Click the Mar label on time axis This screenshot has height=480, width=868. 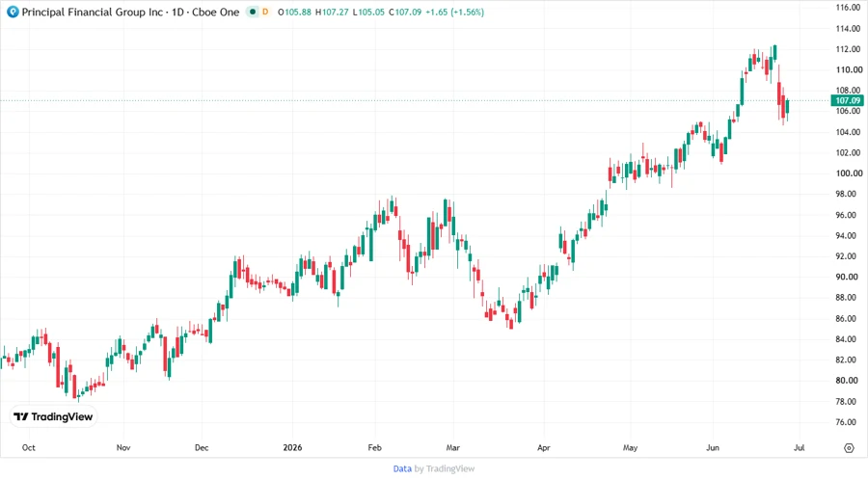[x=453, y=448]
